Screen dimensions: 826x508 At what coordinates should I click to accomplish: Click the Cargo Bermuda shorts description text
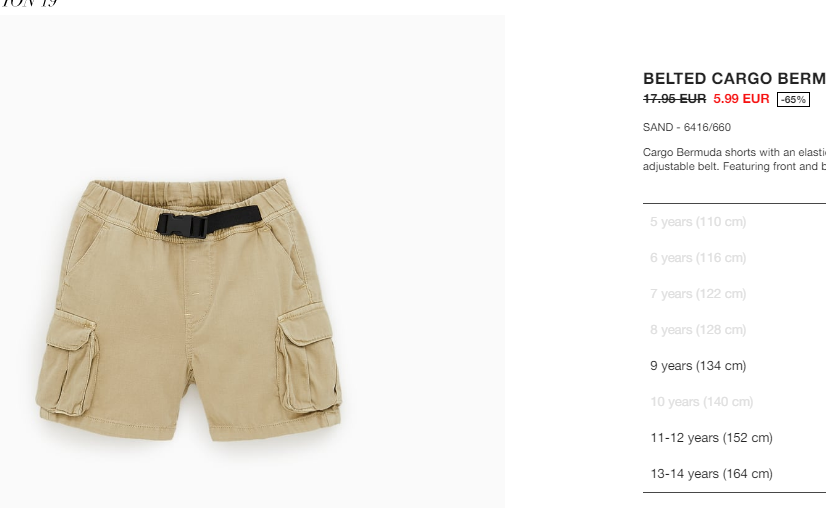click(734, 159)
